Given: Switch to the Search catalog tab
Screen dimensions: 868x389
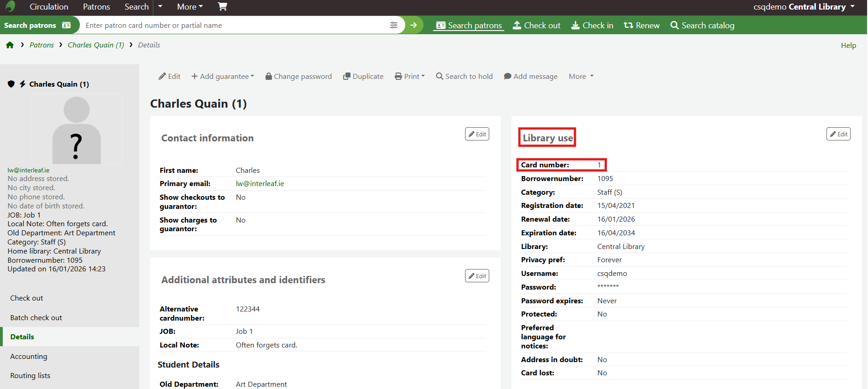Looking at the screenshot, I should click(702, 26).
